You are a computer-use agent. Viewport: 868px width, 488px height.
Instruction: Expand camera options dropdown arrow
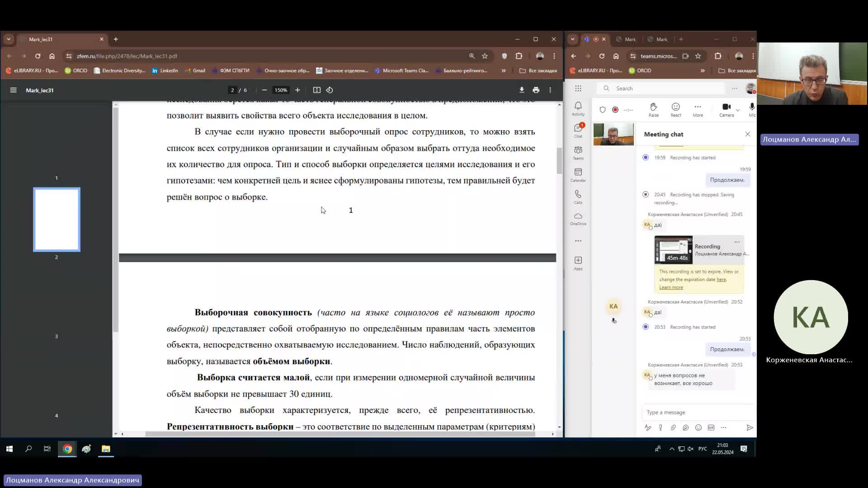tap(738, 110)
